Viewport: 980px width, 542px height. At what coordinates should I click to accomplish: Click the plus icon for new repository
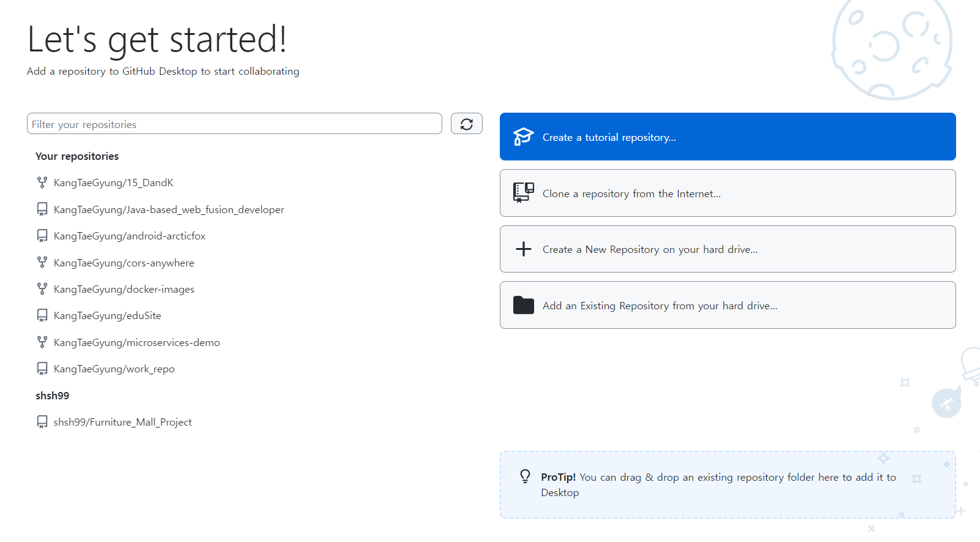524,249
